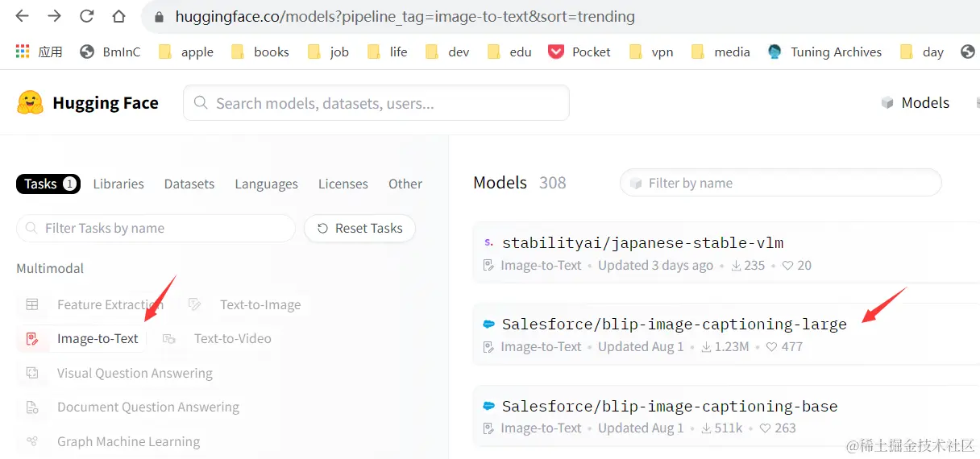Click the stabilityai organization avatar icon
This screenshot has width=980, height=459.
(x=488, y=242)
